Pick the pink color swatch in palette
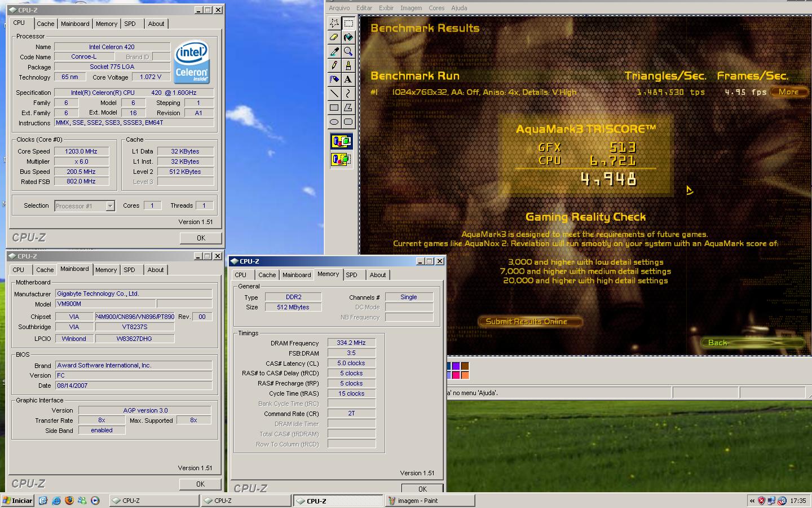The height and width of the screenshot is (508, 812). (456, 375)
